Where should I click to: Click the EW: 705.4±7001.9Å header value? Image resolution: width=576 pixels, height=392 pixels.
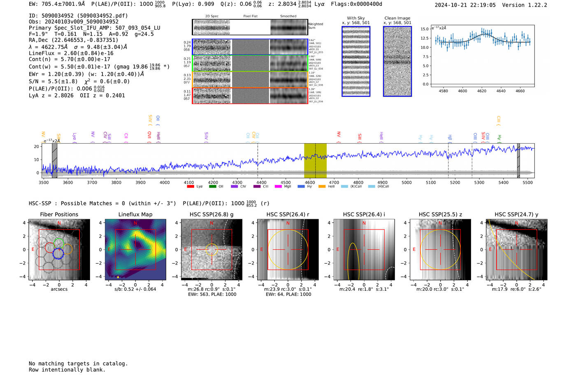(57, 4)
